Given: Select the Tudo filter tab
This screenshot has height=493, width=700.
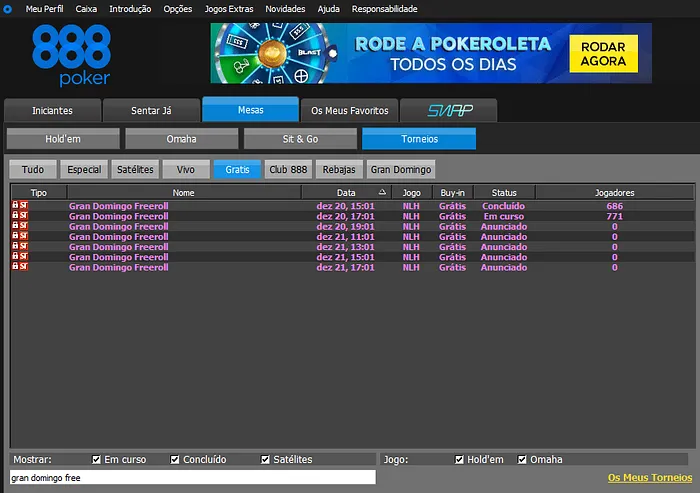Looking at the screenshot, I should [x=33, y=169].
